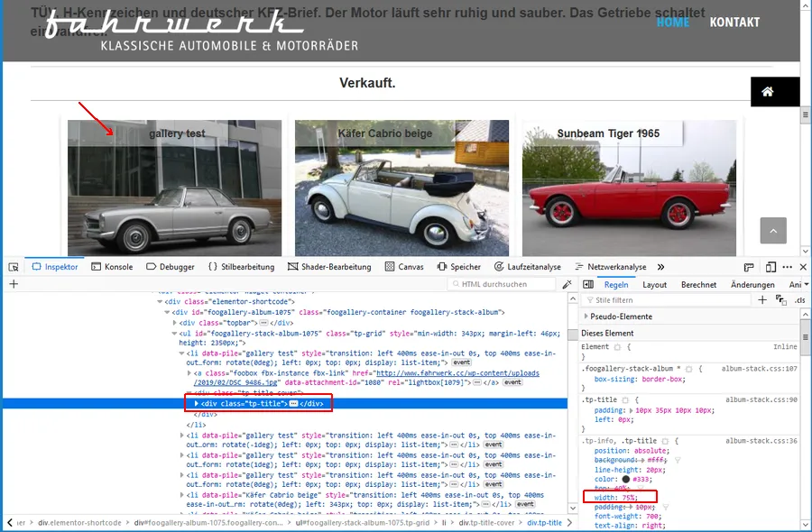Open the Berechnet sidebar tab
Screen dimensions: 812x532
pyautogui.click(x=698, y=285)
